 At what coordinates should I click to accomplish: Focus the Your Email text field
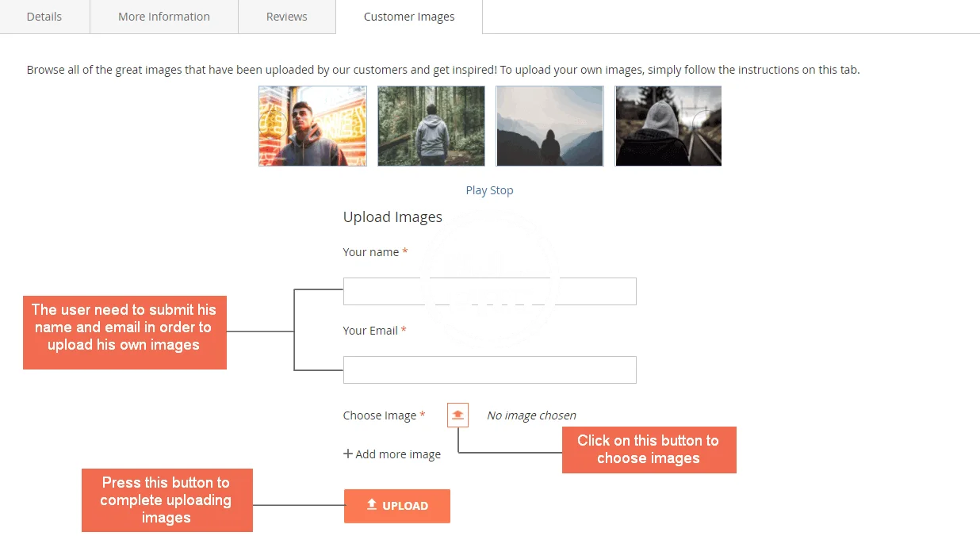489,369
